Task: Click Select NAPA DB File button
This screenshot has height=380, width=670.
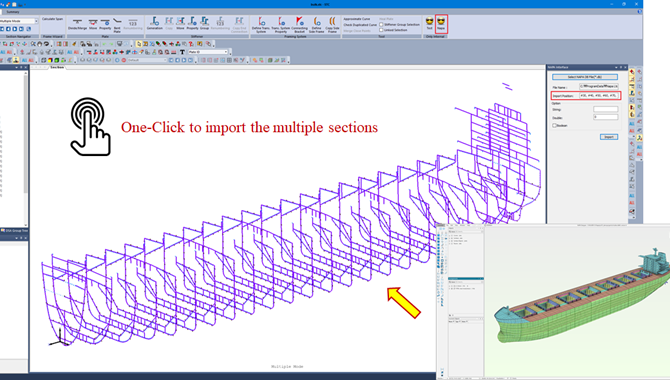Action: pyautogui.click(x=585, y=77)
